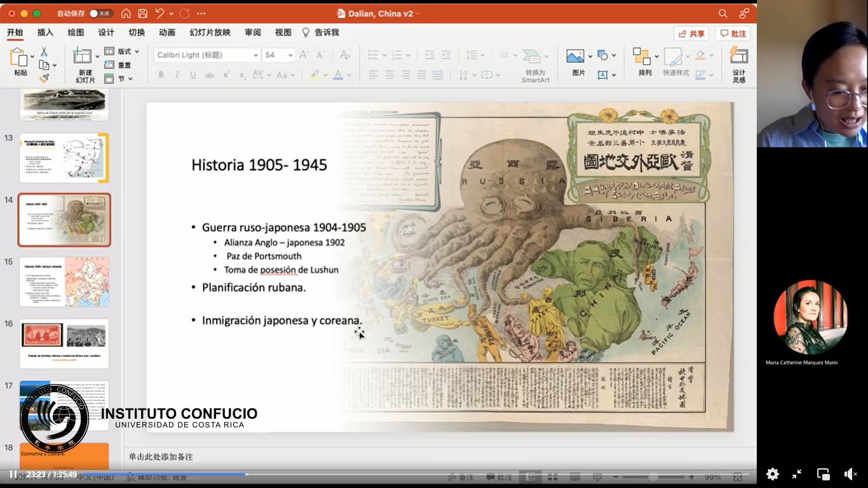
Task: Switch to the 动画 tab
Action: click(x=167, y=32)
